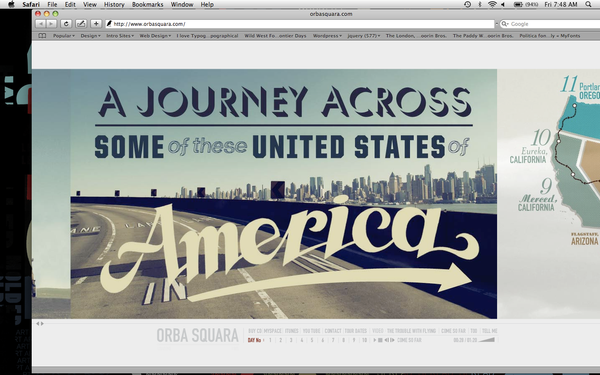Click the MYSPACE site link
600x375 pixels.
[x=272, y=331]
